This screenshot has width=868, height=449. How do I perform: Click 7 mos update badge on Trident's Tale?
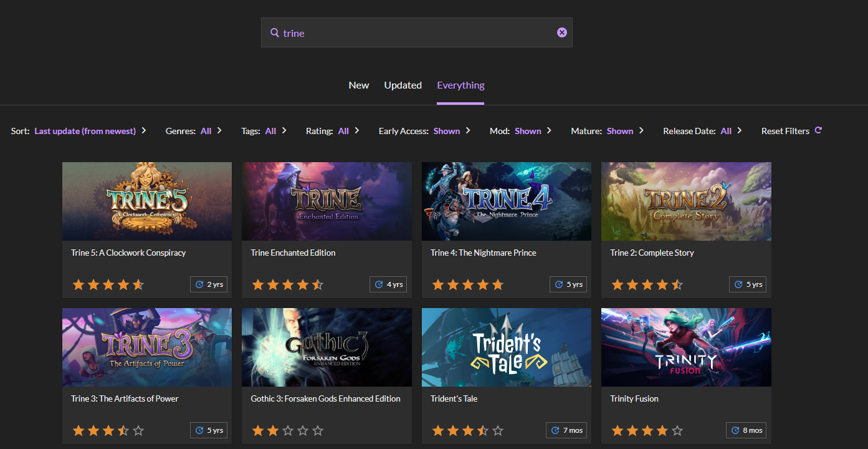pyautogui.click(x=566, y=430)
